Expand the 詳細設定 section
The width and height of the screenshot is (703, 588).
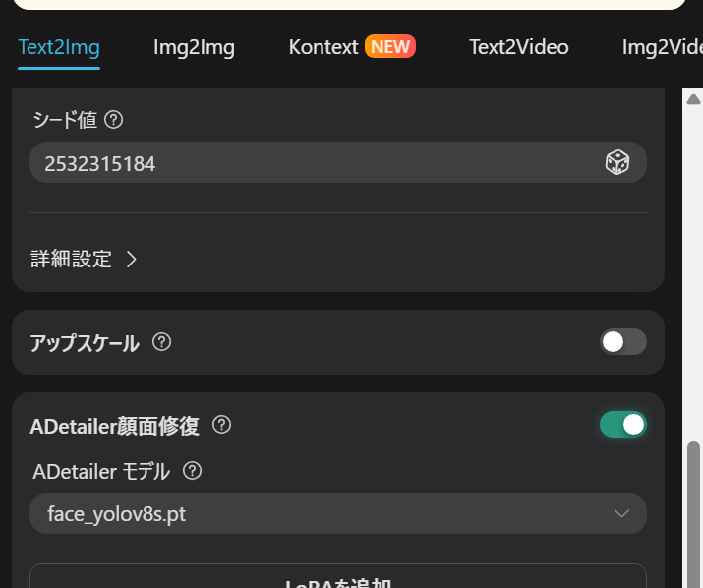pyautogui.click(x=72, y=260)
